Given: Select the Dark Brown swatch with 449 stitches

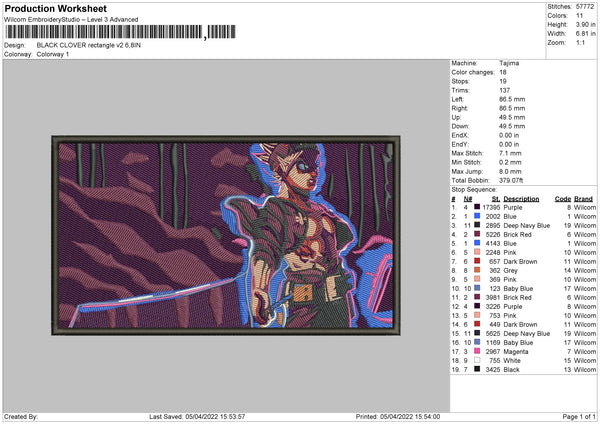Looking at the screenshot, I should click(477, 324).
